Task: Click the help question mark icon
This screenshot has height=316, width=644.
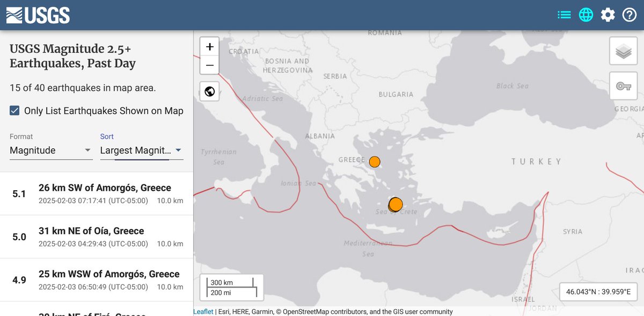Action: coord(629,15)
